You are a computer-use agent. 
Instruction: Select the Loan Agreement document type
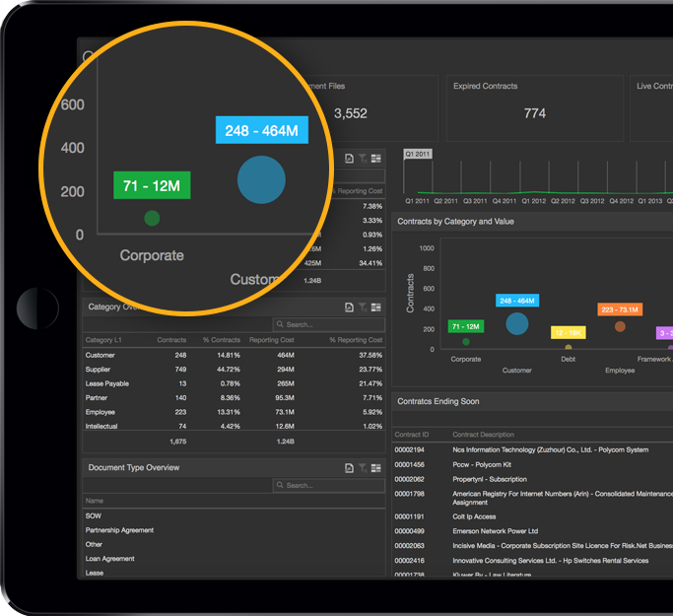coord(234,559)
